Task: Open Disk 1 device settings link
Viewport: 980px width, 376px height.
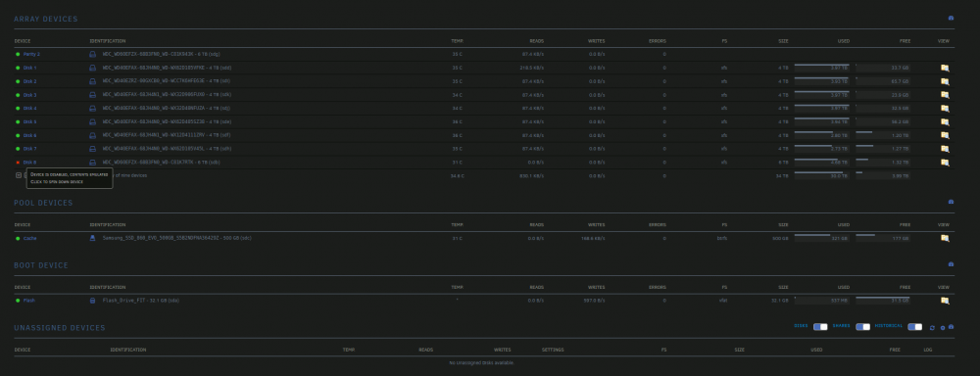Action: [30, 68]
